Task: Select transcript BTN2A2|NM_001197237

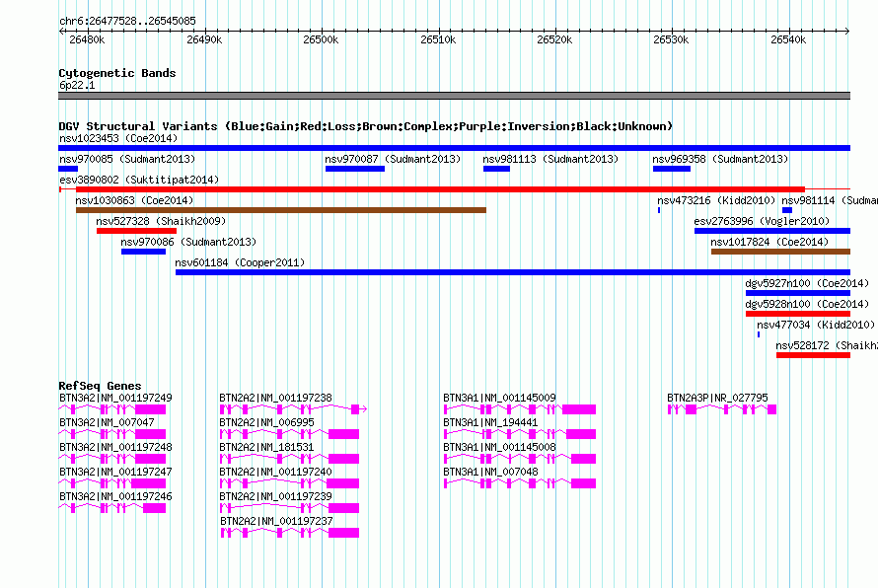Action: [x=276, y=521]
